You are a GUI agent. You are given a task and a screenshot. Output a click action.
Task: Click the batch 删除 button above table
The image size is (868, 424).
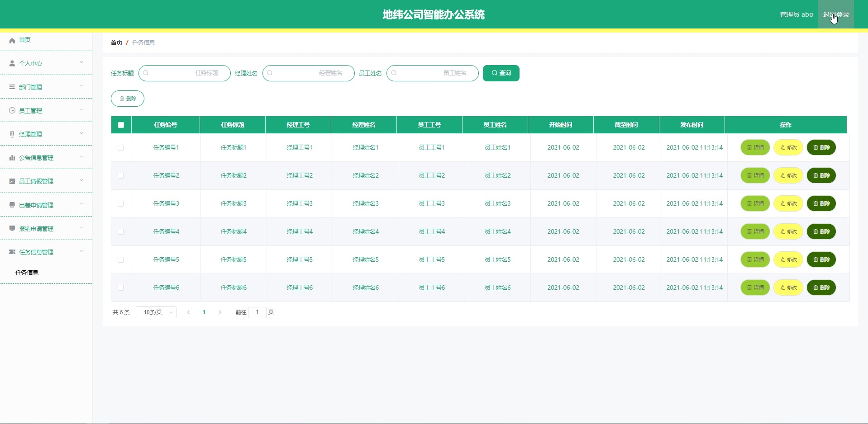coord(128,99)
